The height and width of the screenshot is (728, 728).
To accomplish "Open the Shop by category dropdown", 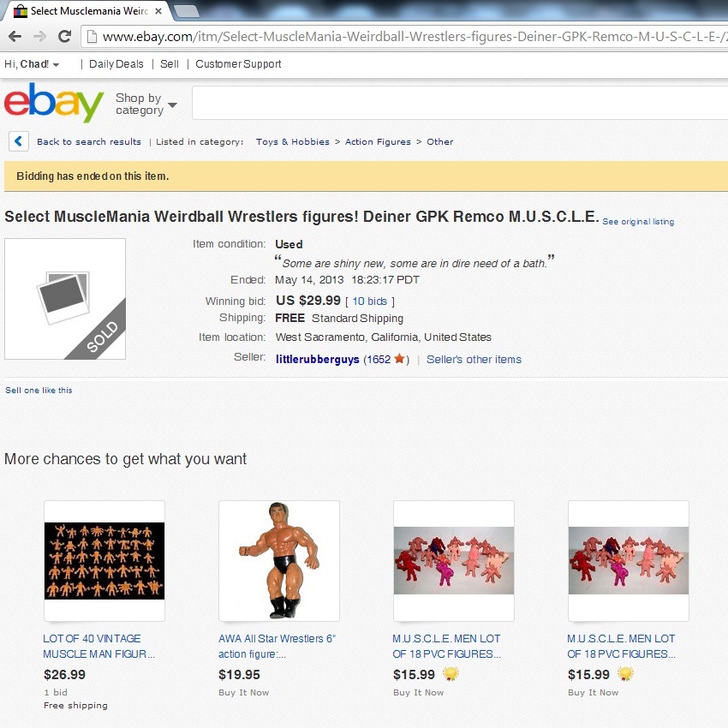I will (146, 104).
